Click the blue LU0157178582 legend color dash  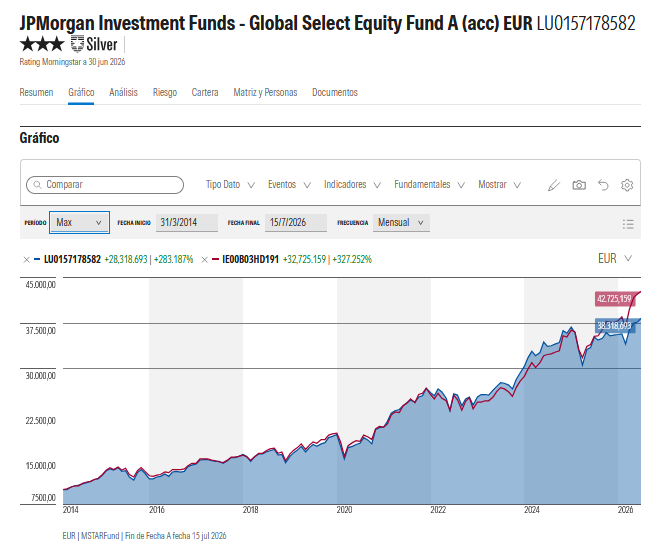[x=37, y=259]
